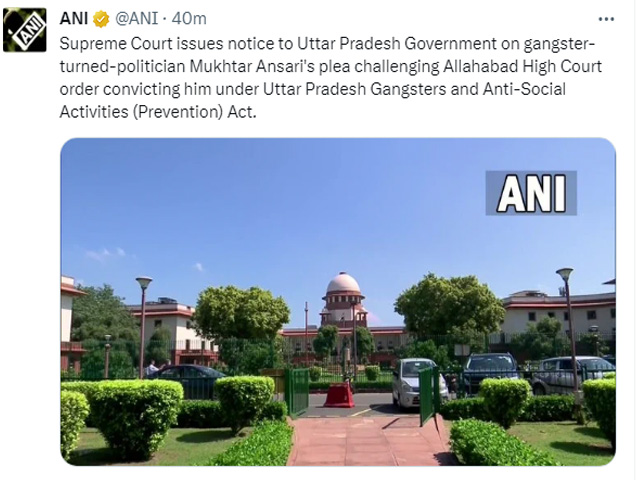The width and height of the screenshot is (640, 480).
Task: Click the 40m timestamp of the tweet
Action: (x=189, y=19)
